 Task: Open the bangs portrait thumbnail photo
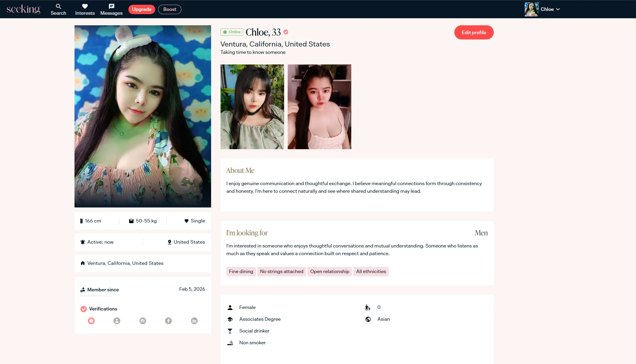[x=252, y=107]
